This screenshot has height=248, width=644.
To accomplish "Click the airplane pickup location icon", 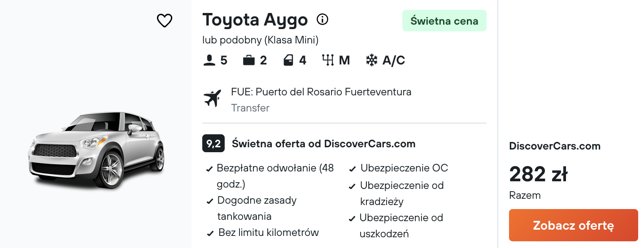I will (x=213, y=98).
